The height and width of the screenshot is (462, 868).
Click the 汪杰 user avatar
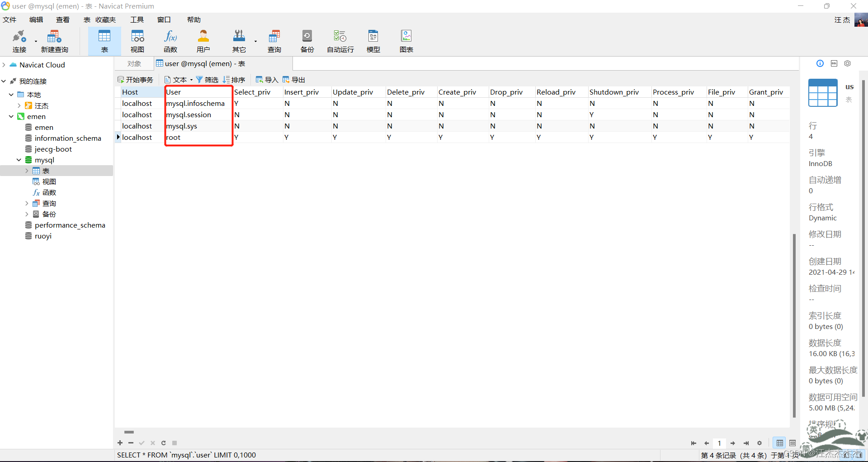(861, 20)
